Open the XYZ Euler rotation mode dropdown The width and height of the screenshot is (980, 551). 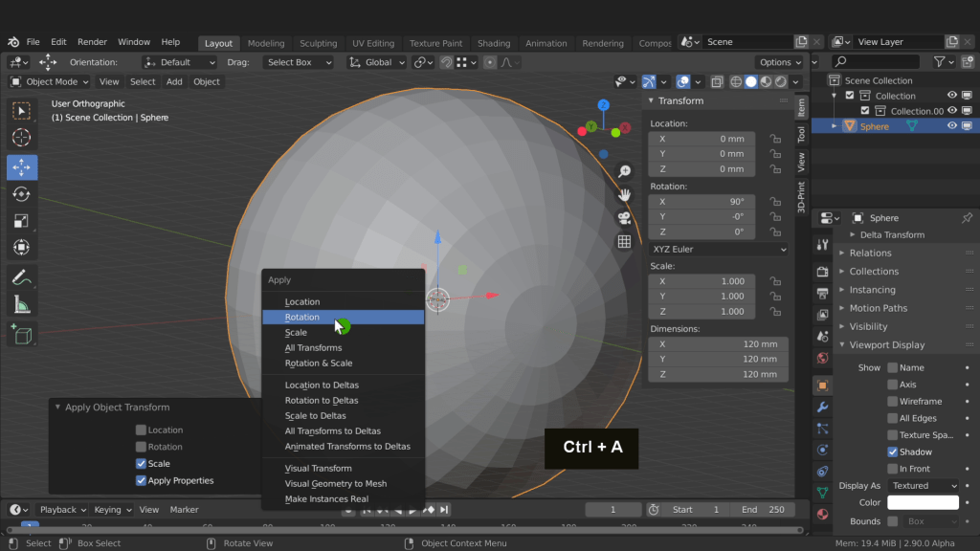pyautogui.click(x=718, y=250)
